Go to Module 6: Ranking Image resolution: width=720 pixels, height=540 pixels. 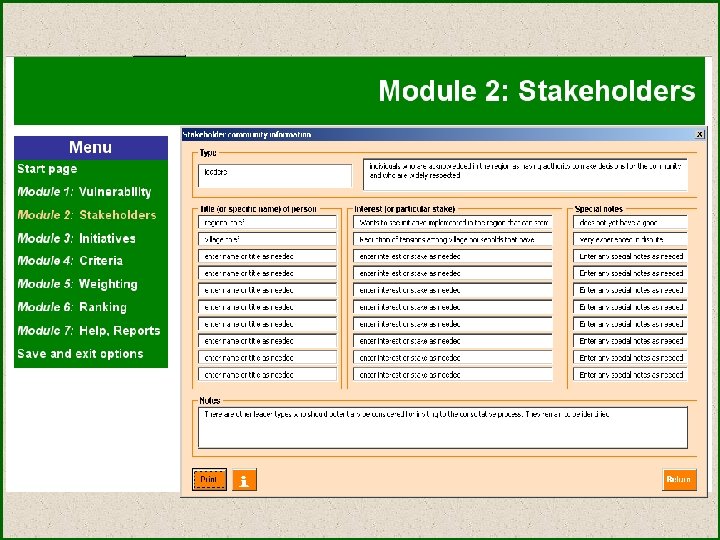tap(72, 307)
